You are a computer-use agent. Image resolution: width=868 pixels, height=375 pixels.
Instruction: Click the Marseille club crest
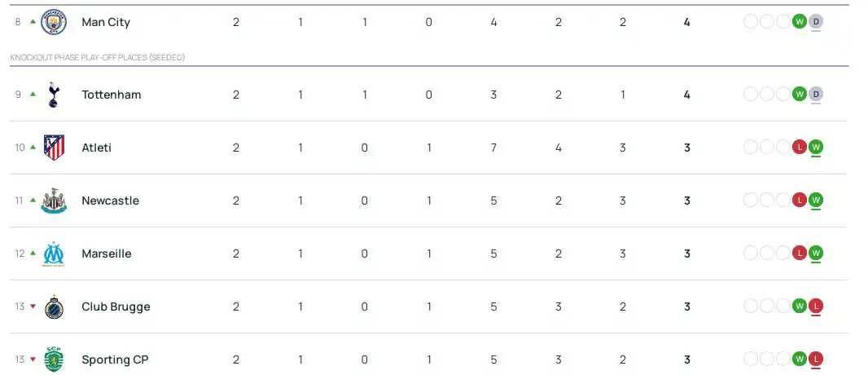(54, 254)
